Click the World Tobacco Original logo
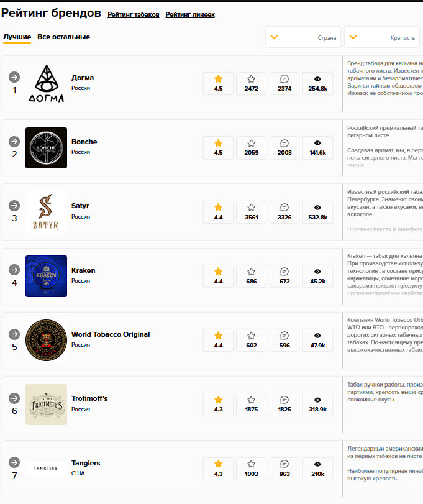This screenshot has height=504, width=423. click(46, 340)
